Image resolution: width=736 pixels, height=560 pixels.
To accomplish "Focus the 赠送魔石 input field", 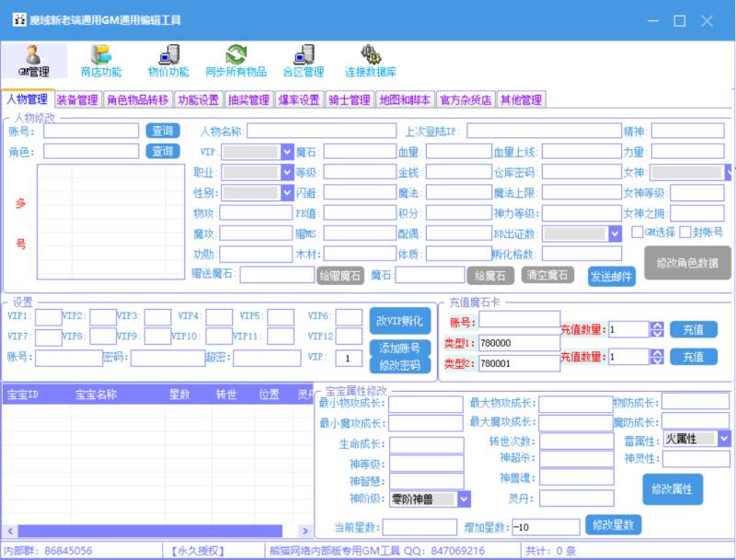I will pos(277,275).
